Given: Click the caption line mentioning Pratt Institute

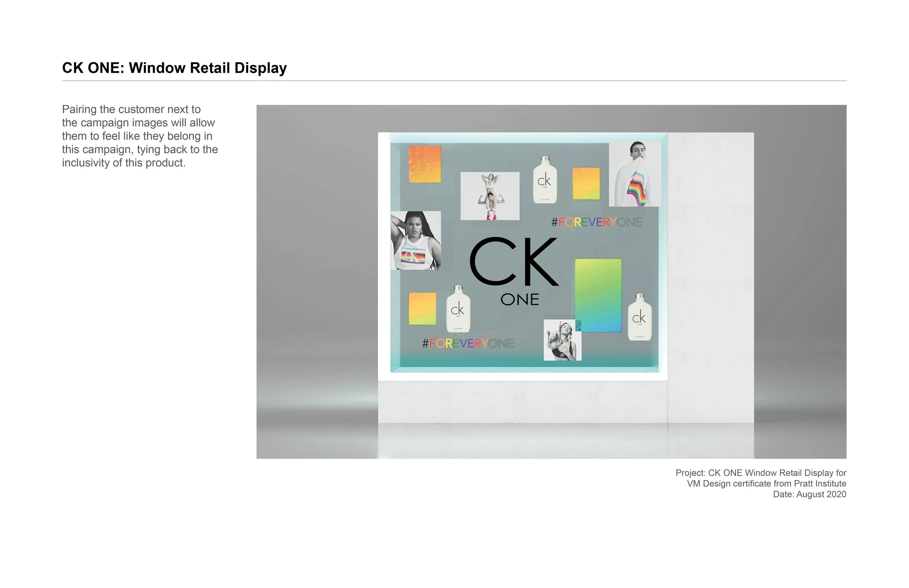Looking at the screenshot, I should (x=766, y=483).
